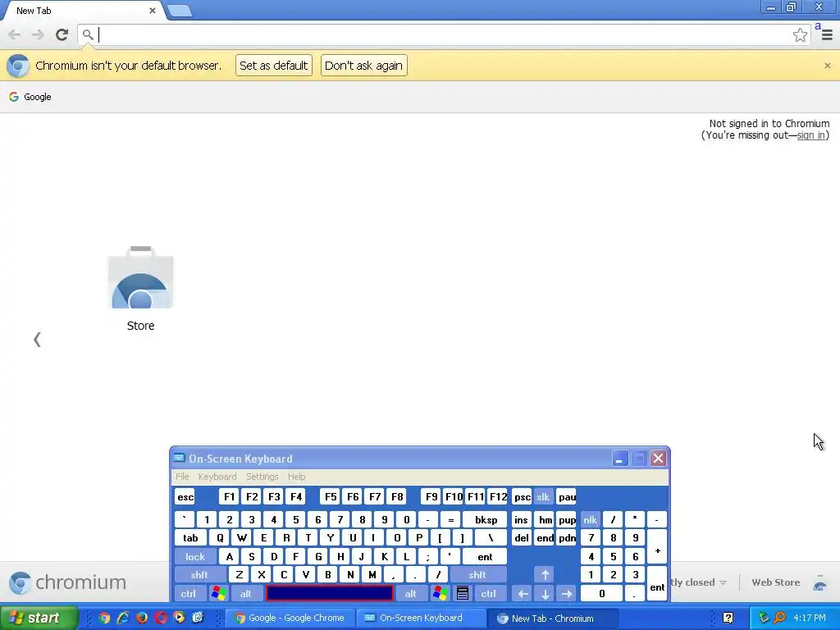The image size is (840, 630).
Task: Toggle the left ctrl key
Action: (x=189, y=594)
